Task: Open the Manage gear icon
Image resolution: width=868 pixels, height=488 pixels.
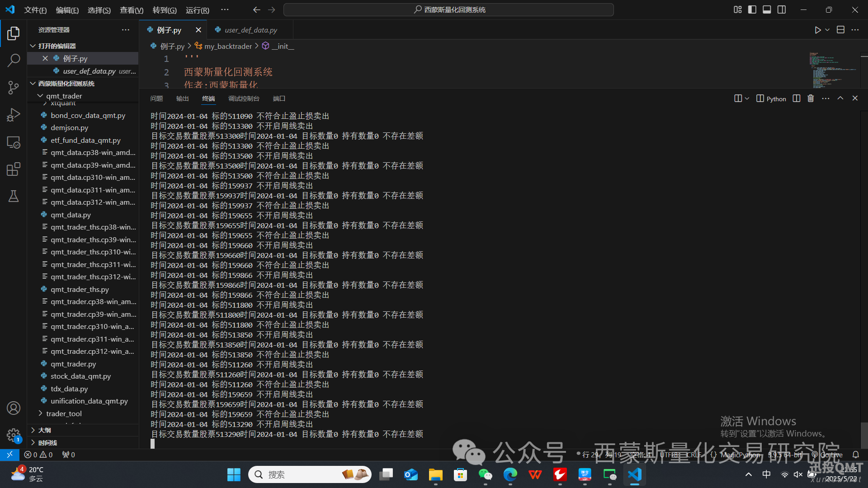Action: [14, 435]
